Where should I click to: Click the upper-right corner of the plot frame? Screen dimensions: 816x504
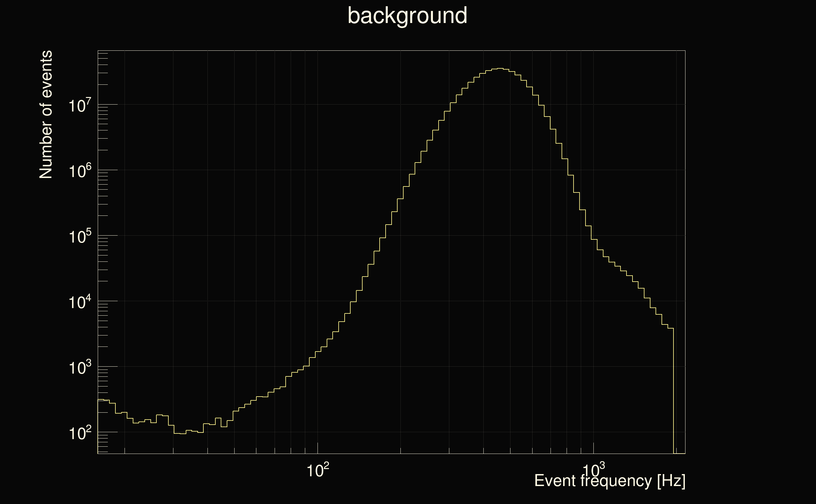[685, 51]
